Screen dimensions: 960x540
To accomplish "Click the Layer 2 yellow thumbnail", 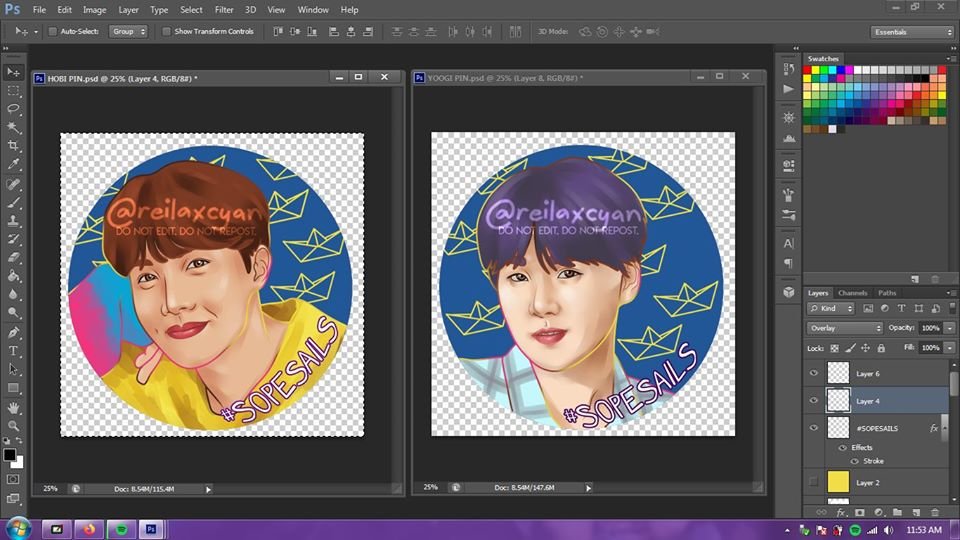I will point(838,482).
